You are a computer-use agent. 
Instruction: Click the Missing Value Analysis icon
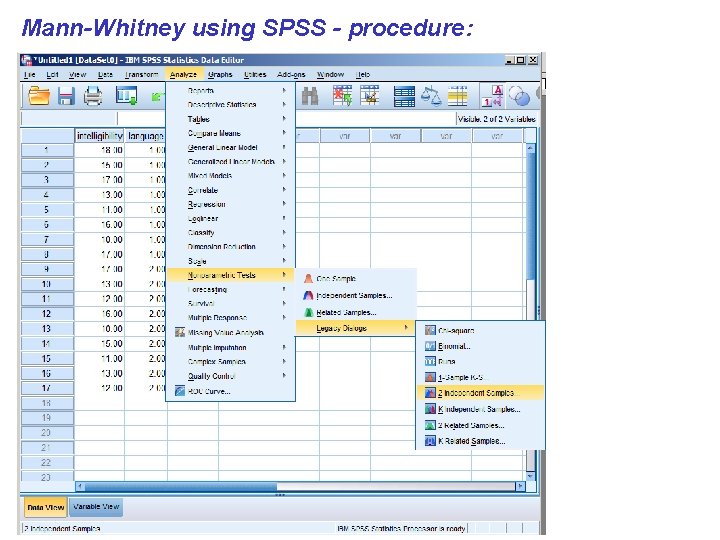[x=180, y=332]
